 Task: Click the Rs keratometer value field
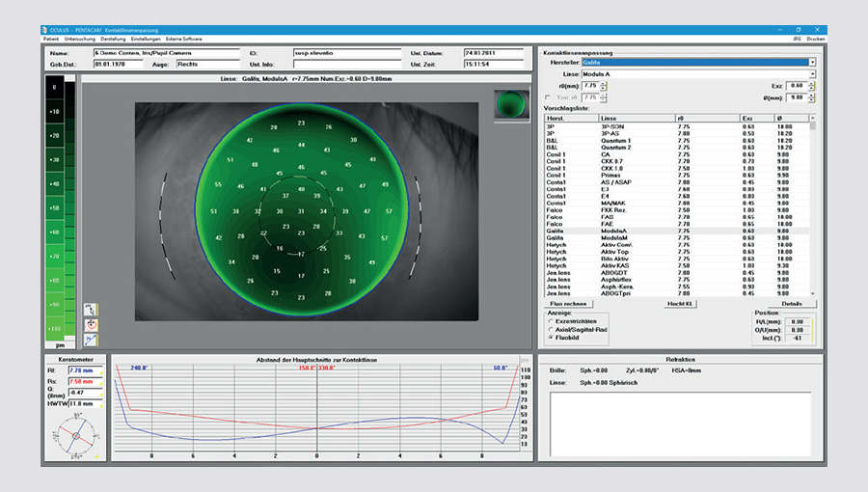(85, 382)
